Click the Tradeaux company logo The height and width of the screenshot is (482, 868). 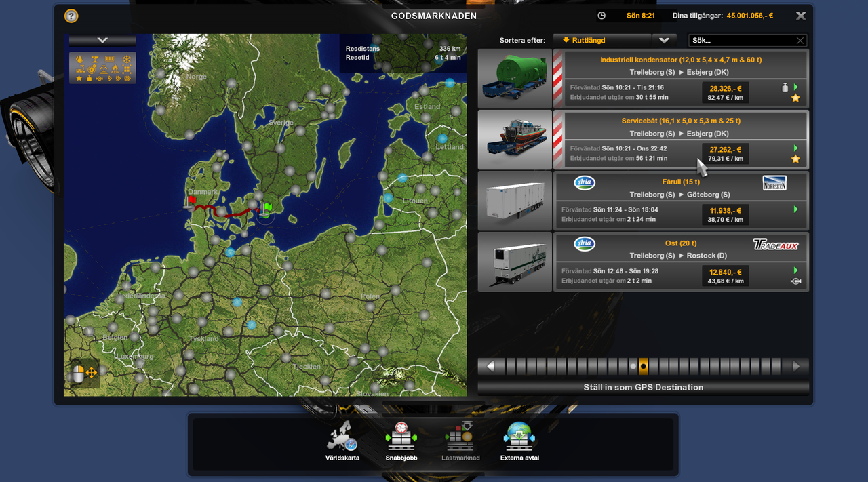tap(776, 244)
